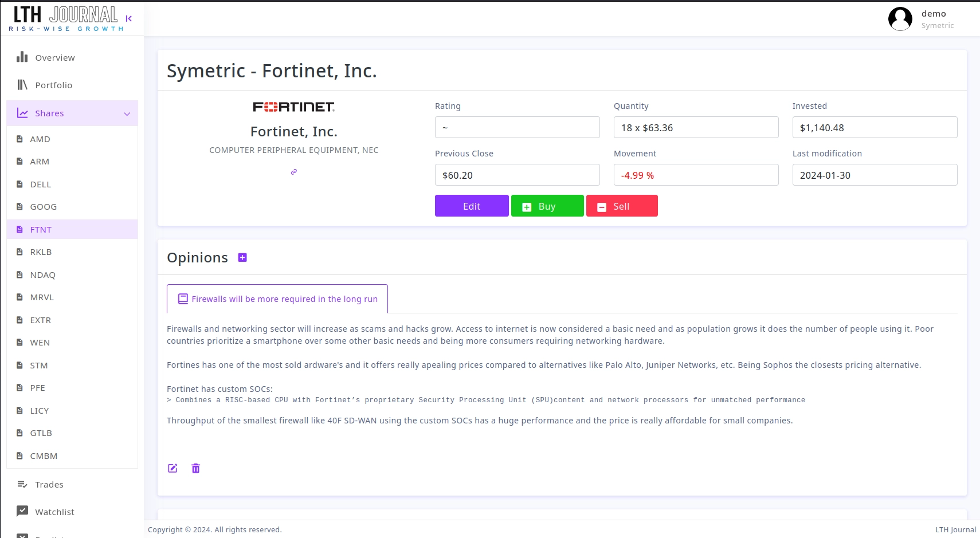The width and height of the screenshot is (980, 538).
Task: Open the MRVL share page
Action: 72,297
